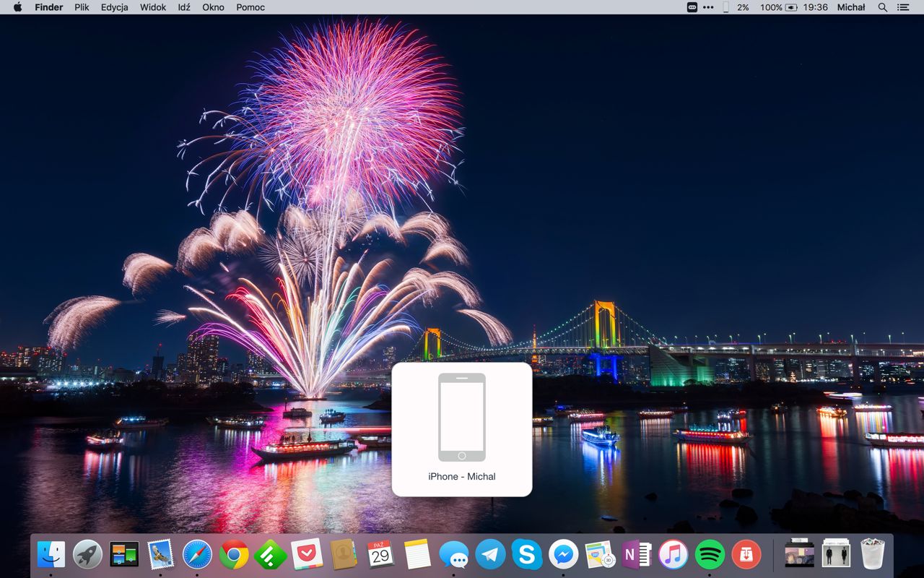924x578 pixels.
Task: Open Messages blue bubble in Dock
Action: (453, 555)
